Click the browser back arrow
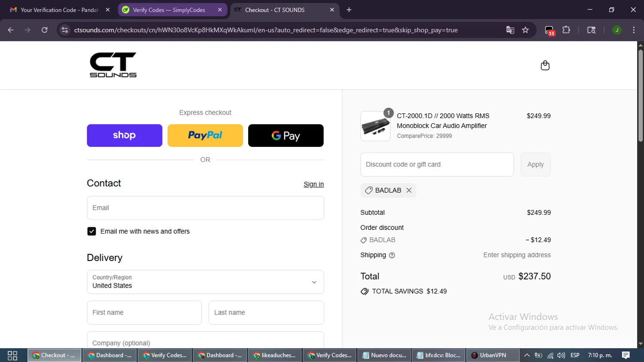The width and height of the screenshot is (644, 362). 11,30
